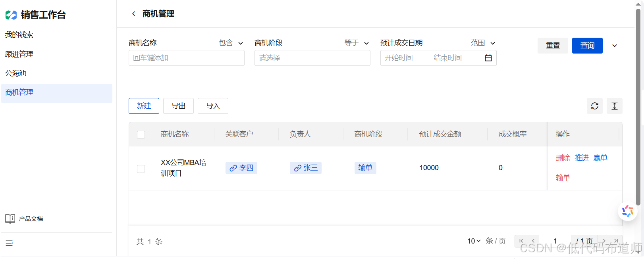Viewport: 644px width, 259px height.
Task: Go to previous page arrow
Action: 533,241
